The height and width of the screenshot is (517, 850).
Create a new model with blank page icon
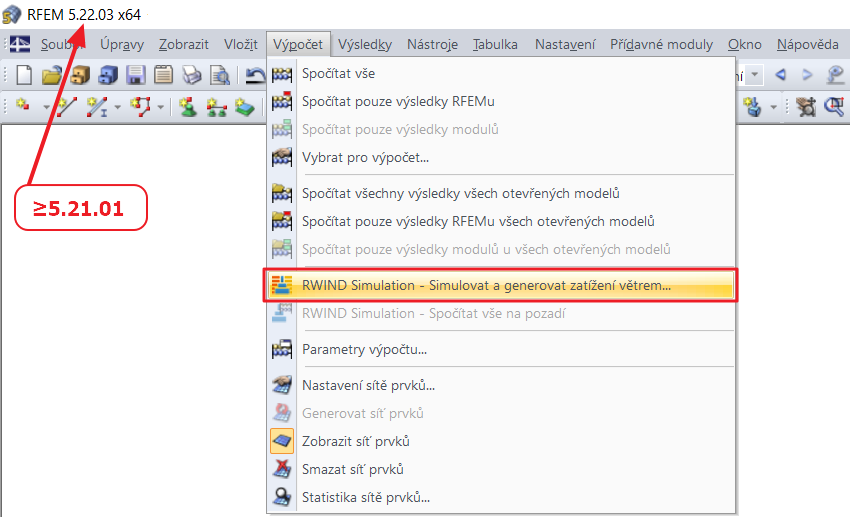point(24,75)
